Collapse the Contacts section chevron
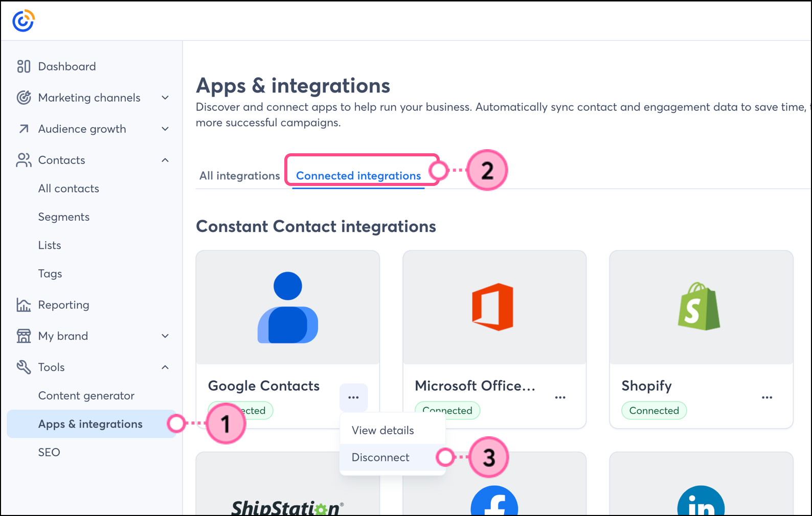 (165, 160)
